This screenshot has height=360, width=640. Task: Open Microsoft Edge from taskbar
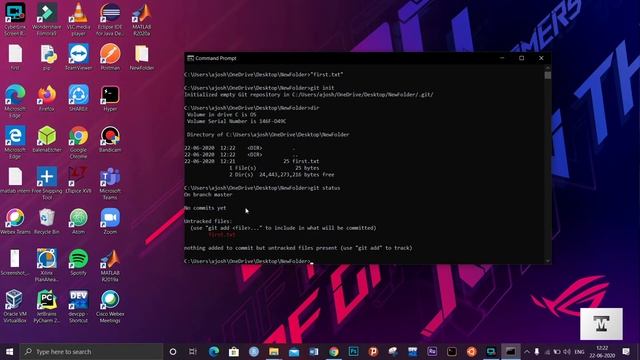pyautogui.click(x=213, y=351)
